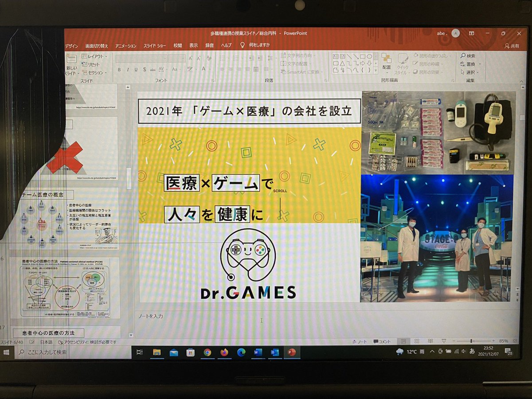The width and height of the screenshot is (532, 399).
Task: Toggle the Notes (ノート) pane button
Action: tap(359, 341)
